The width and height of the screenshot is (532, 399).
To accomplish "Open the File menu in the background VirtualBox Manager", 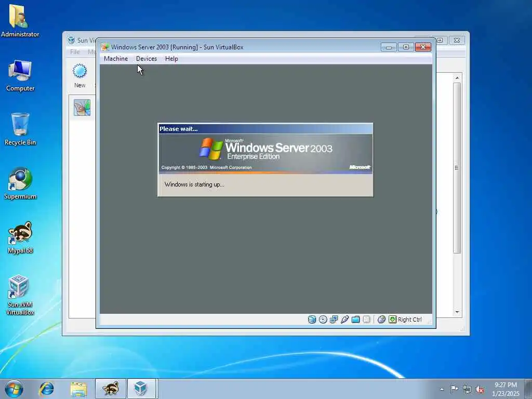I will [75, 51].
